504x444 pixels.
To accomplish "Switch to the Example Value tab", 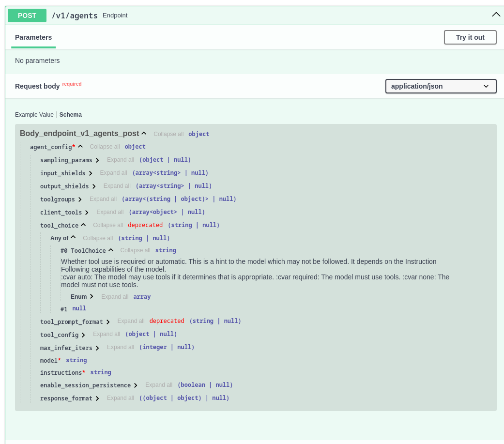I will pos(34,115).
